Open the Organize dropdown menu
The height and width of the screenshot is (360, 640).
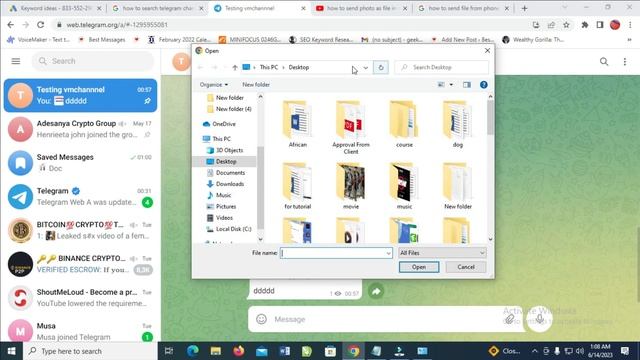[x=214, y=84]
